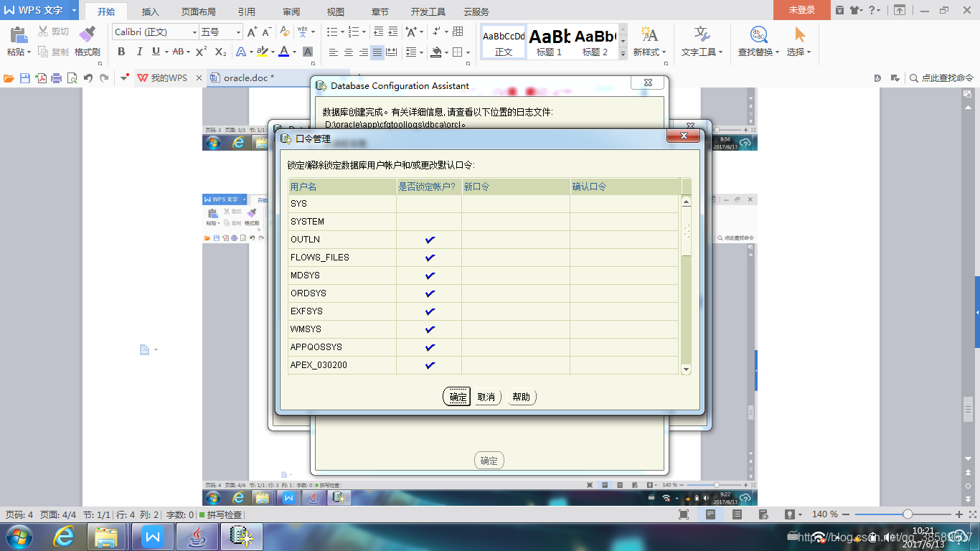Screen dimensions: 980x551
Task: Decrease paragraph indent
Action: [378, 32]
